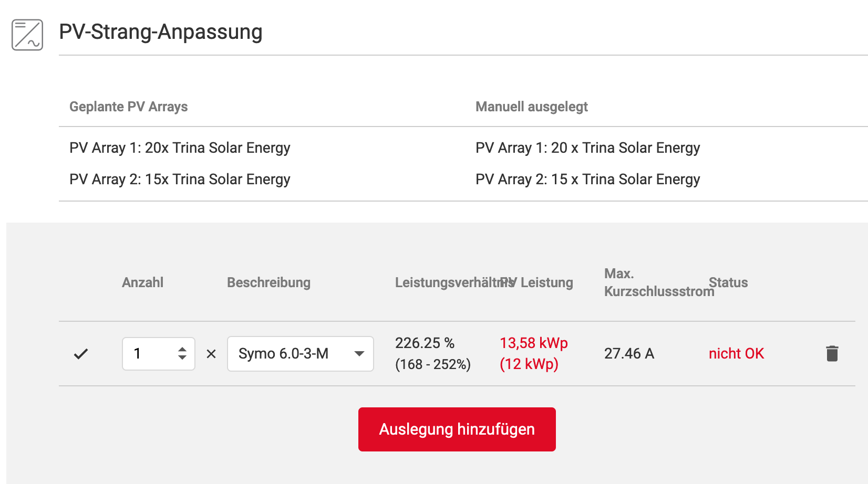Increase Anzahl using the up stepper arrow

pyautogui.click(x=182, y=349)
